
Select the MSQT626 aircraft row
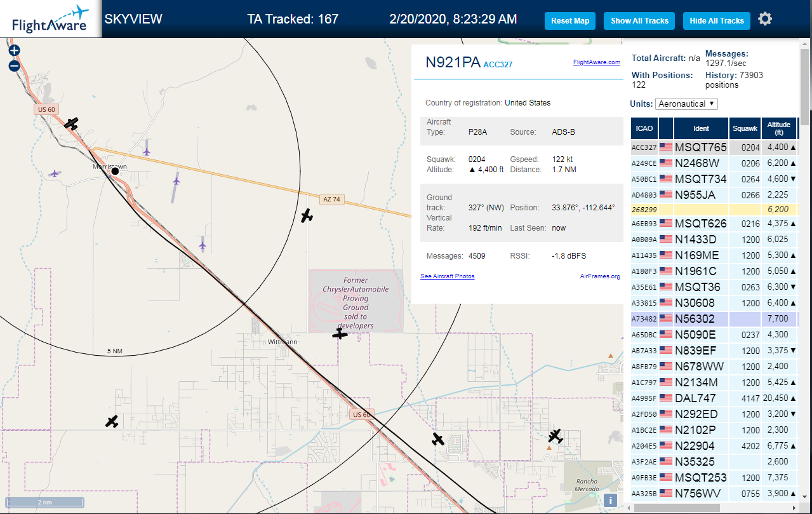pyautogui.click(x=714, y=224)
